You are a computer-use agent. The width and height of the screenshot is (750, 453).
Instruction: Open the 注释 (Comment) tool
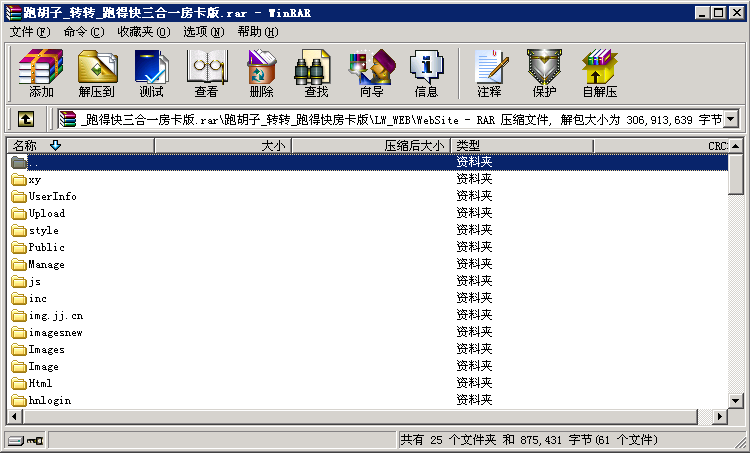point(489,73)
